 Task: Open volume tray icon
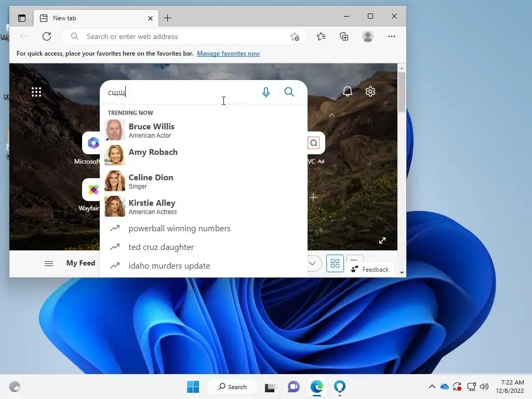484,387
